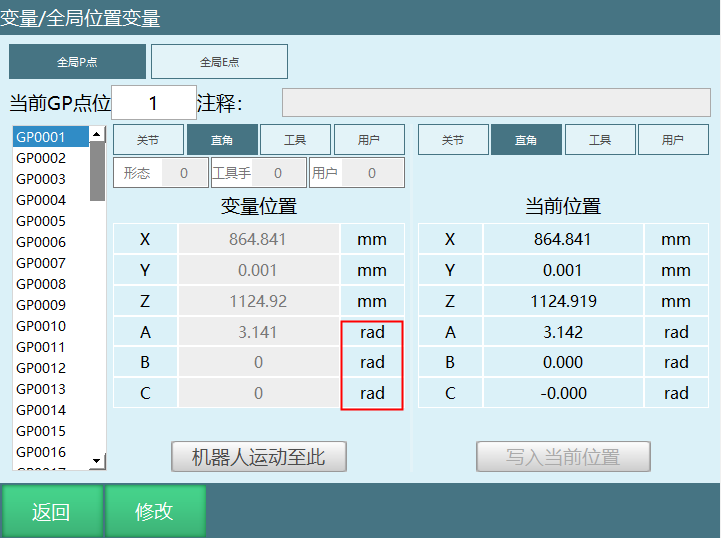Click the 形态 value field
The image size is (721, 538).
click(184, 173)
